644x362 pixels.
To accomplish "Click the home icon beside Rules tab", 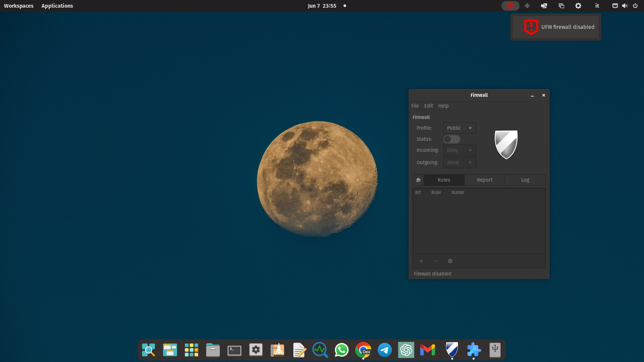I will click(x=418, y=180).
